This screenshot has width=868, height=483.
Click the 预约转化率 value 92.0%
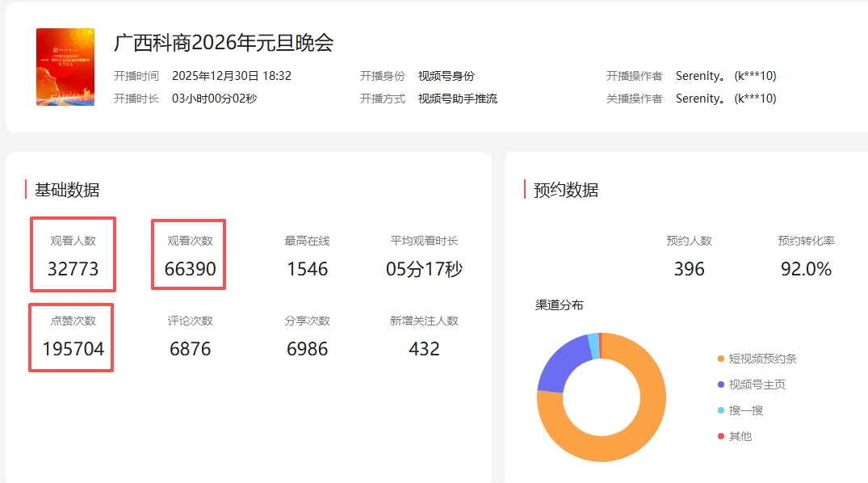(x=806, y=269)
